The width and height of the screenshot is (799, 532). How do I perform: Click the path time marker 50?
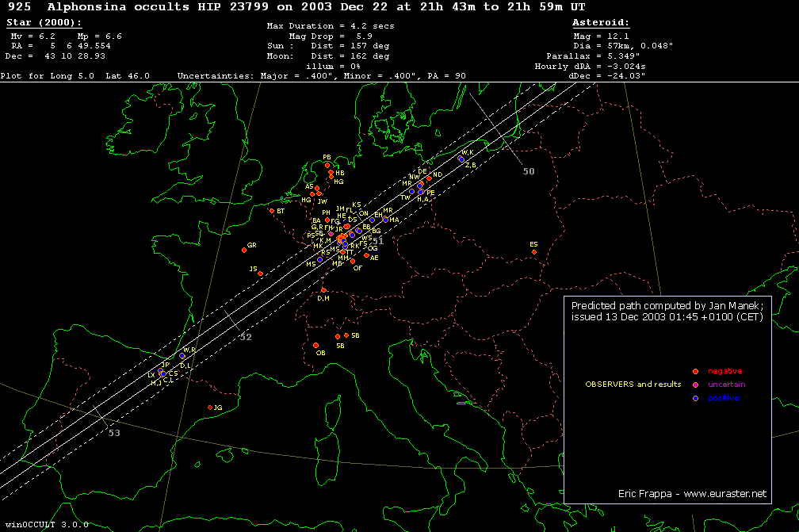click(x=529, y=171)
